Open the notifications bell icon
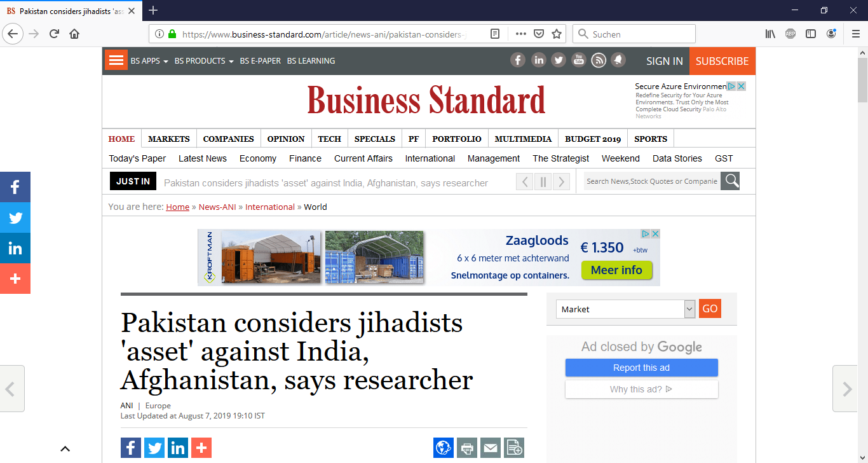The height and width of the screenshot is (463, 868). coord(618,60)
